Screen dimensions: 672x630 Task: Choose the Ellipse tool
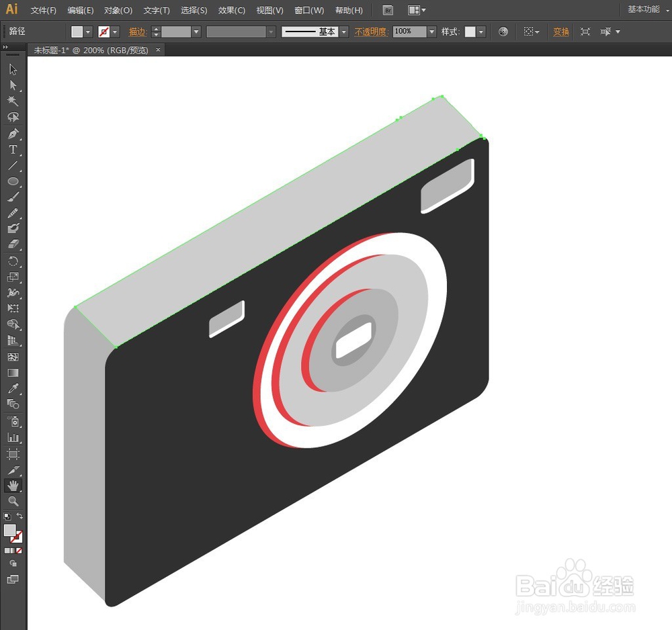click(13, 181)
